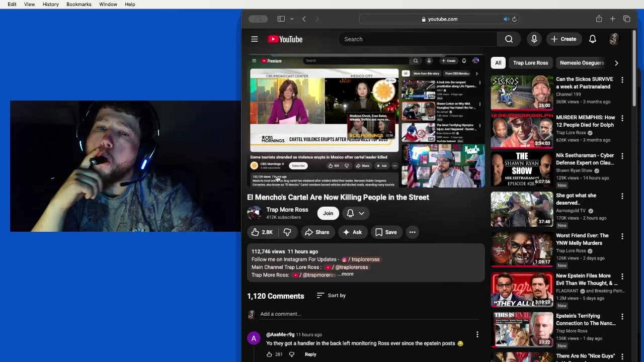This screenshot has width=644, height=362.
Task: Open the Sort by comments dropdown
Action: (331, 296)
